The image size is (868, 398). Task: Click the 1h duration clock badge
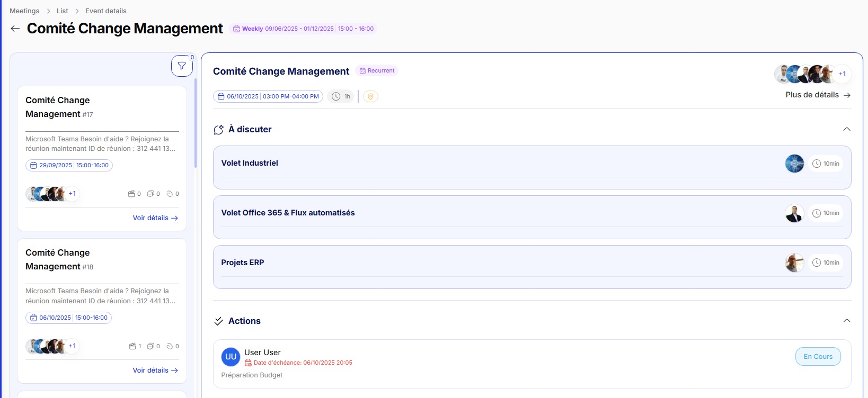[341, 96]
